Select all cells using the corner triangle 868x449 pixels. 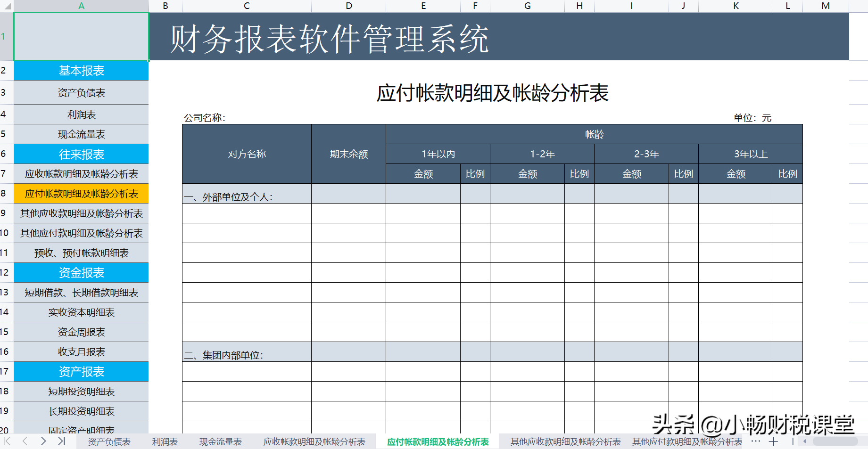7,6
